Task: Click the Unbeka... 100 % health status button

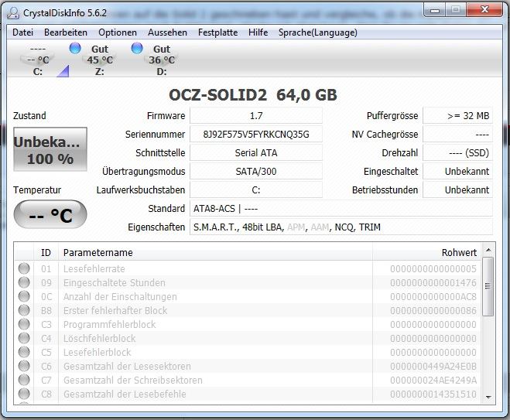Action: (50, 149)
